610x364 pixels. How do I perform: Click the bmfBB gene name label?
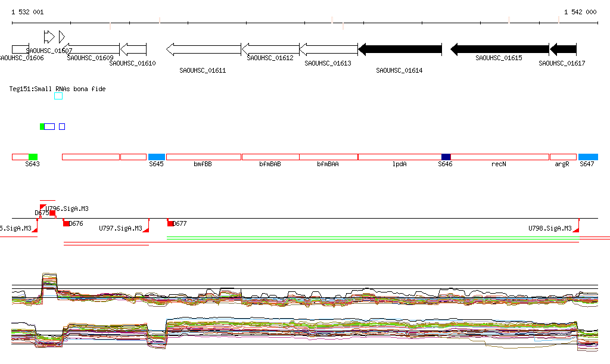tap(203, 164)
